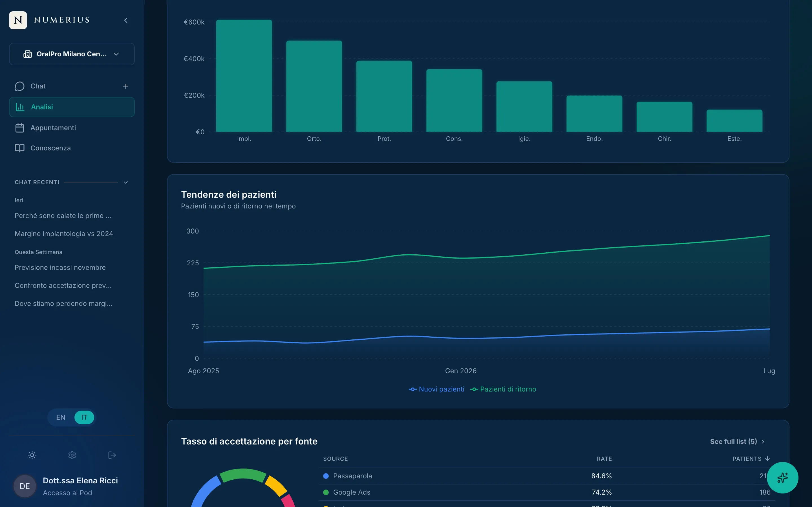812x507 pixels.
Task: Collapse the sidebar with the chevron arrow
Action: [126, 20]
